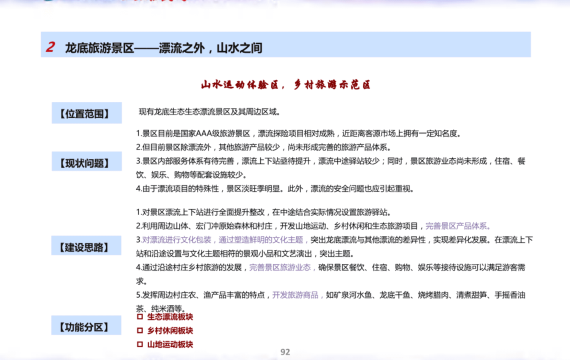Click the red section number 2
Image resolution: width=570 pixels, height=360 pixels.
(50, 47)
